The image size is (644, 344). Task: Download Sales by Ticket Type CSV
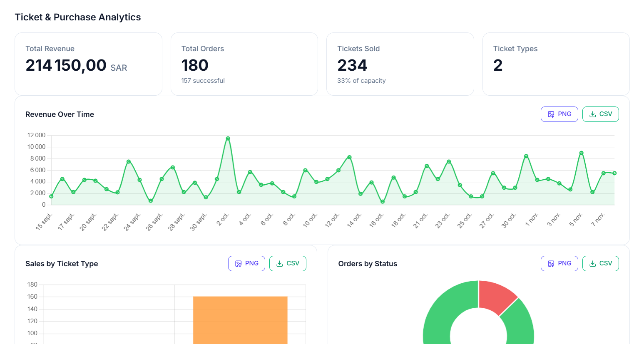tap(288, 263)
